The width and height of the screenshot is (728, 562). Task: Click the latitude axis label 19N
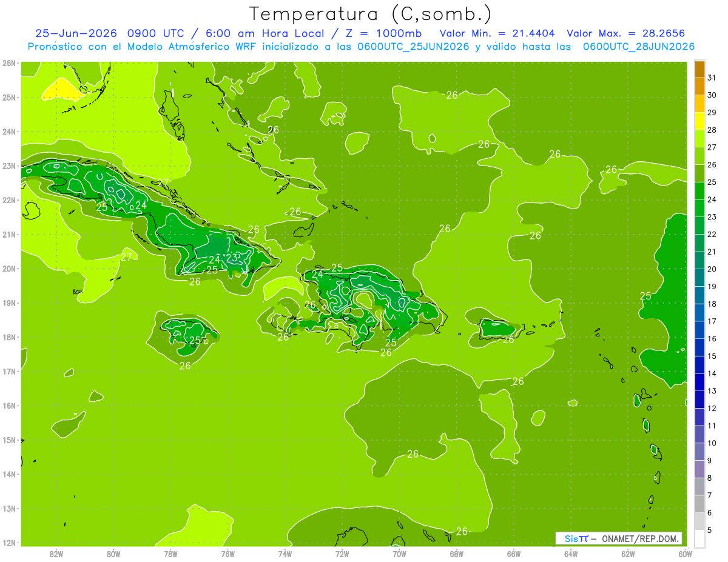[x=9, y=303]
